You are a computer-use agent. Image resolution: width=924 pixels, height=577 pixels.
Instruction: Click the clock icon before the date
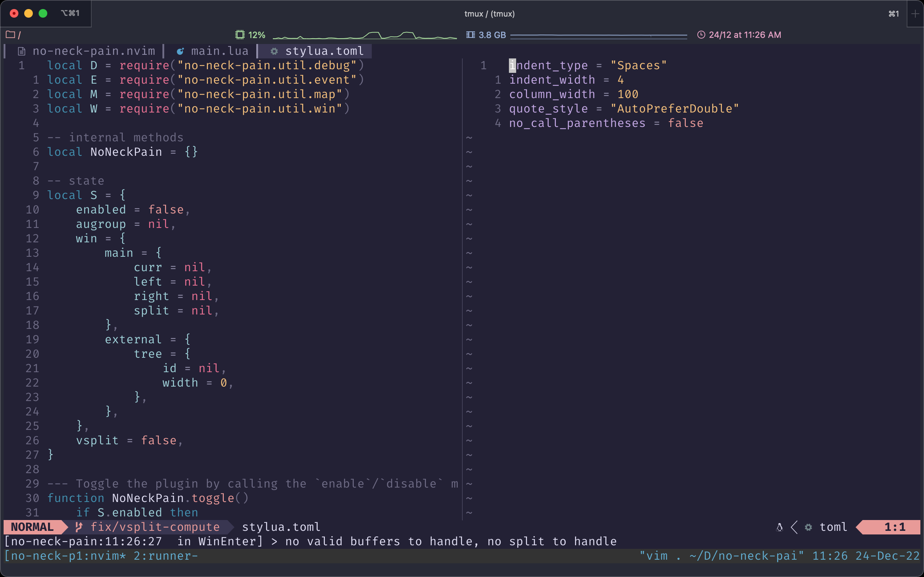click(701, 35)
